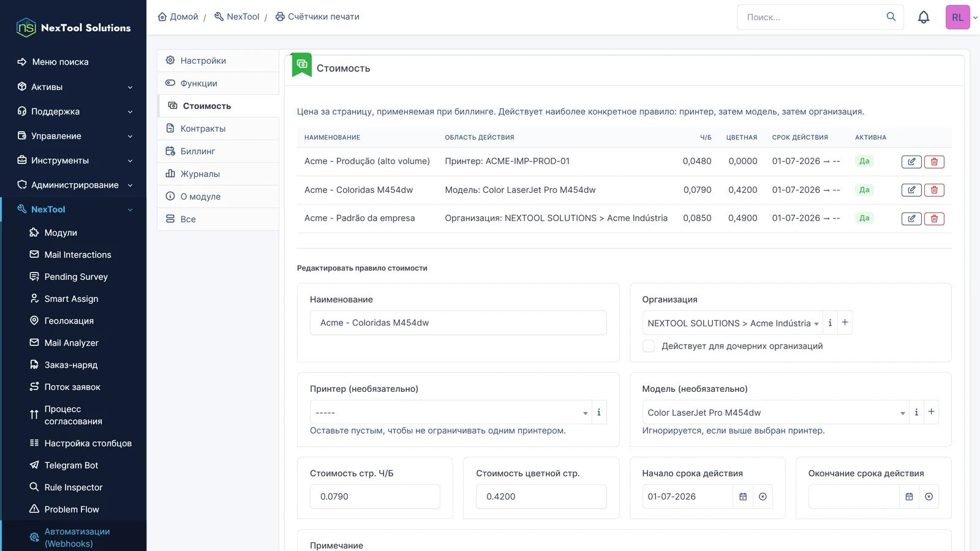Open the Модель (необязательно) dropdown
The image size is (980, 551).
pyautogui.click(x=775, y=412)
